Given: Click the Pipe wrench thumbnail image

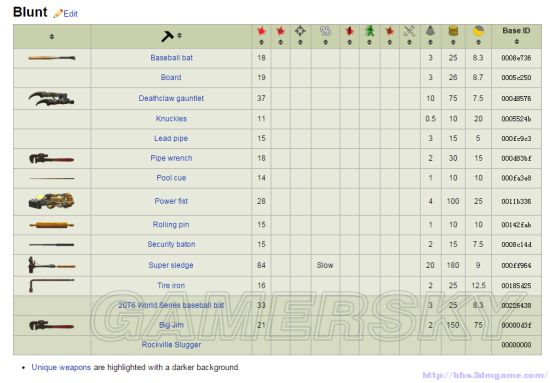Looking at the screenshot, I should pyautogui.click(x=51, y=159).
